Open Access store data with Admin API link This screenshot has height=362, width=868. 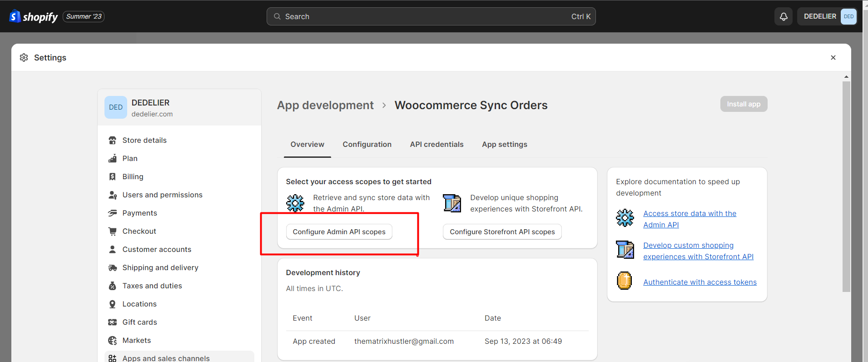(689, 219)
